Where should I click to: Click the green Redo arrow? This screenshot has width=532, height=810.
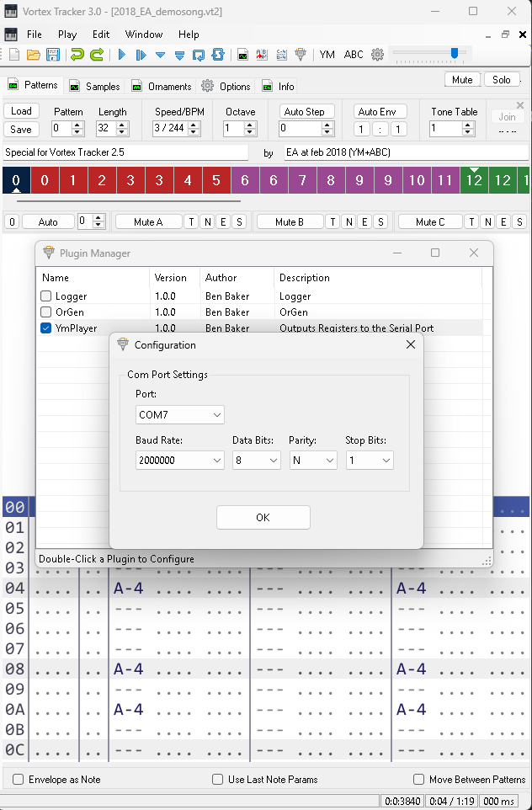click(x=97, y=55)
